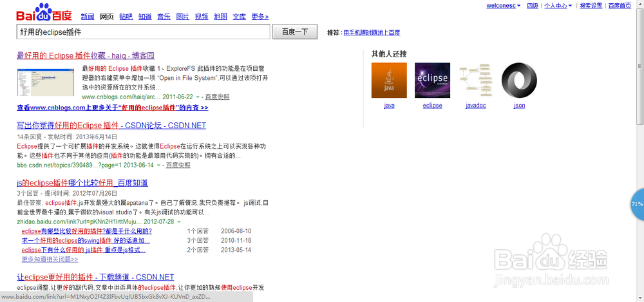
Task: Switch to the 图片 tab
Action: coord(183,17)
